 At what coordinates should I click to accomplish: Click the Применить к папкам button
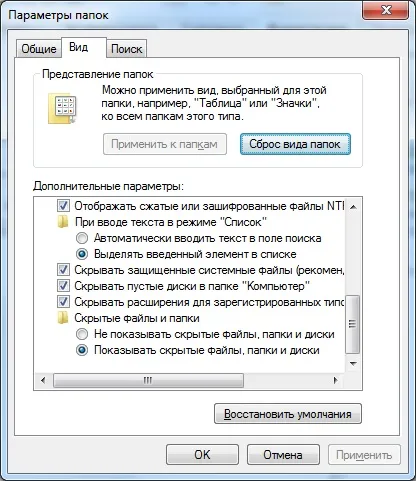pos(165,144)
